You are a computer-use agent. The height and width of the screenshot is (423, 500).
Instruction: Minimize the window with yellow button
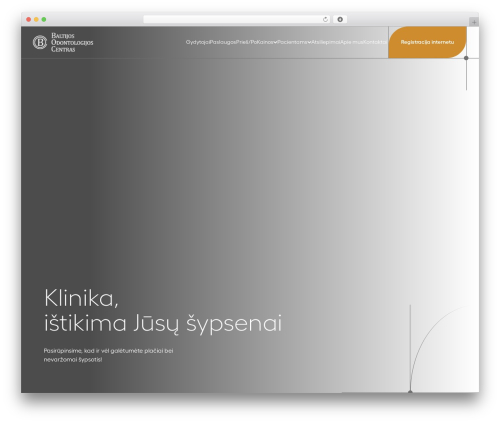pyautogui.click(x=36, y=19)
